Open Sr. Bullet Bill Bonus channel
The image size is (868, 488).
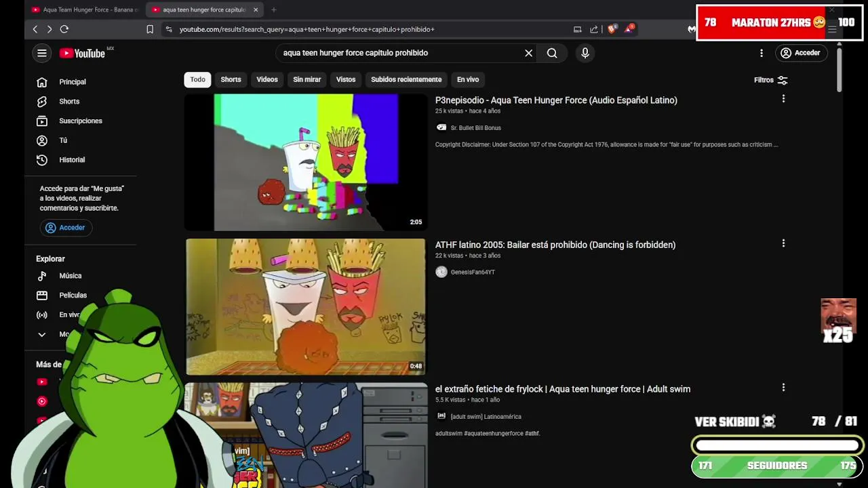coord(475,127)
